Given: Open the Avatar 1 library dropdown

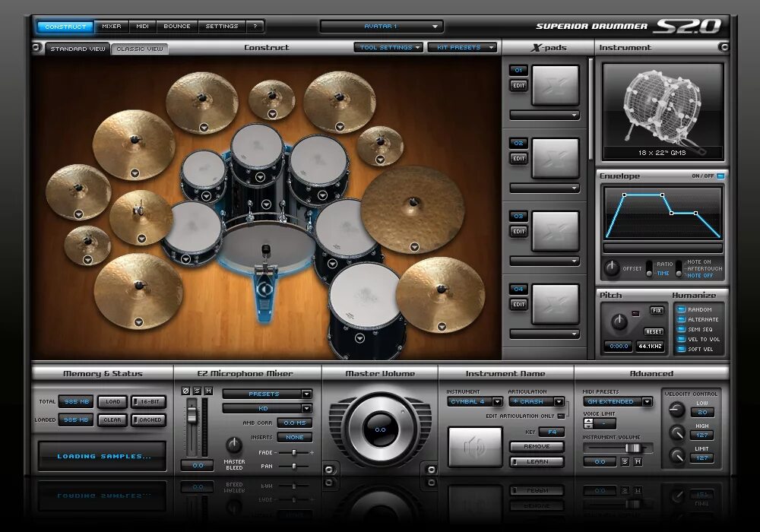Looking at the screenshot, I should coord(381,26).
